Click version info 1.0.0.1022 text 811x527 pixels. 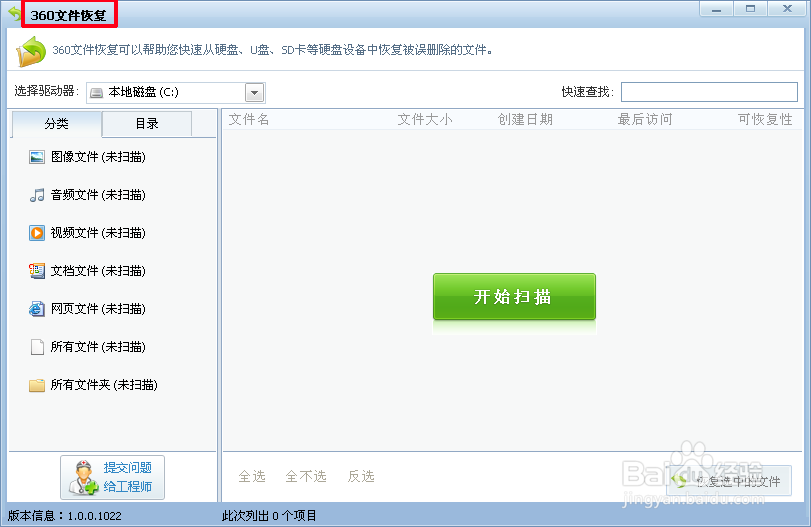click(x=65, y=516)
